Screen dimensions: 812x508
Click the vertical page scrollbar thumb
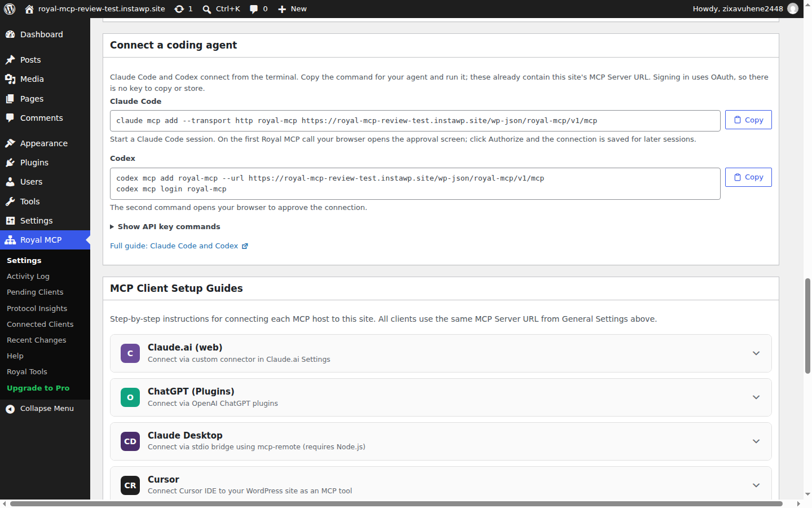[x=807, y=326]
